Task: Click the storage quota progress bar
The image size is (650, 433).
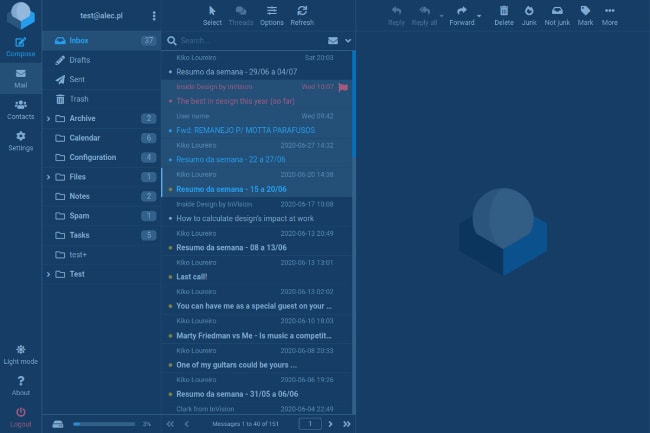Action: point(103,424)
